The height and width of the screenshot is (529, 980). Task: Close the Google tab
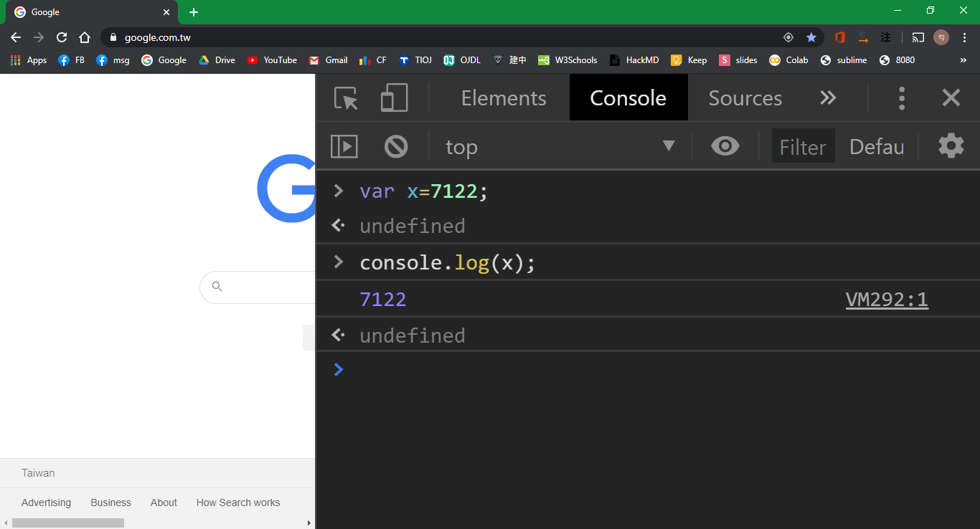(166, 12)
